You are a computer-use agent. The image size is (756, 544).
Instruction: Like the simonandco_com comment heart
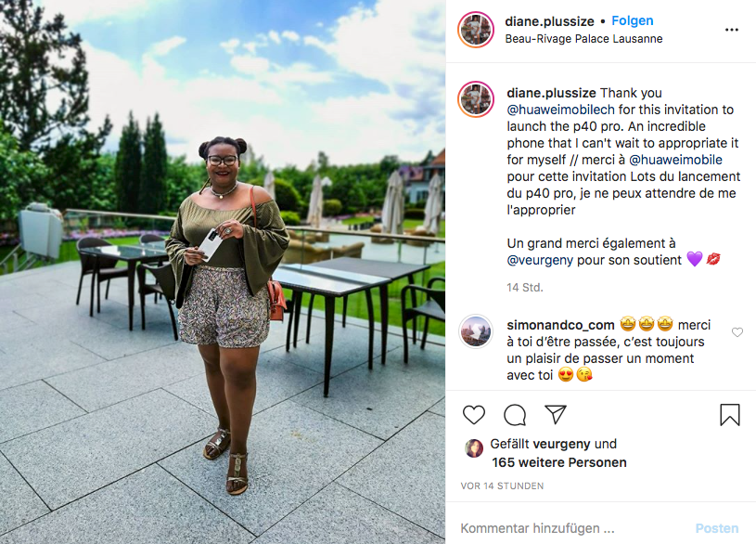(x=737, y=332)
